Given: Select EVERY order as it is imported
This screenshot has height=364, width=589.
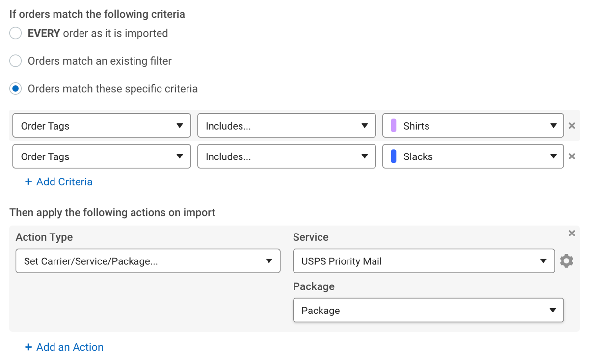Looking at the screenshot, I should coord(15,33).
